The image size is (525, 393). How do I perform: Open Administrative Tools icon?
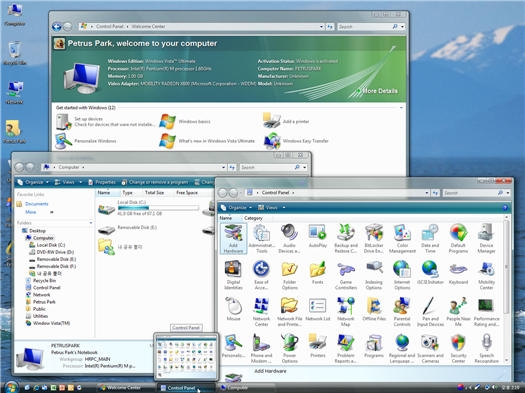[261, 239]
